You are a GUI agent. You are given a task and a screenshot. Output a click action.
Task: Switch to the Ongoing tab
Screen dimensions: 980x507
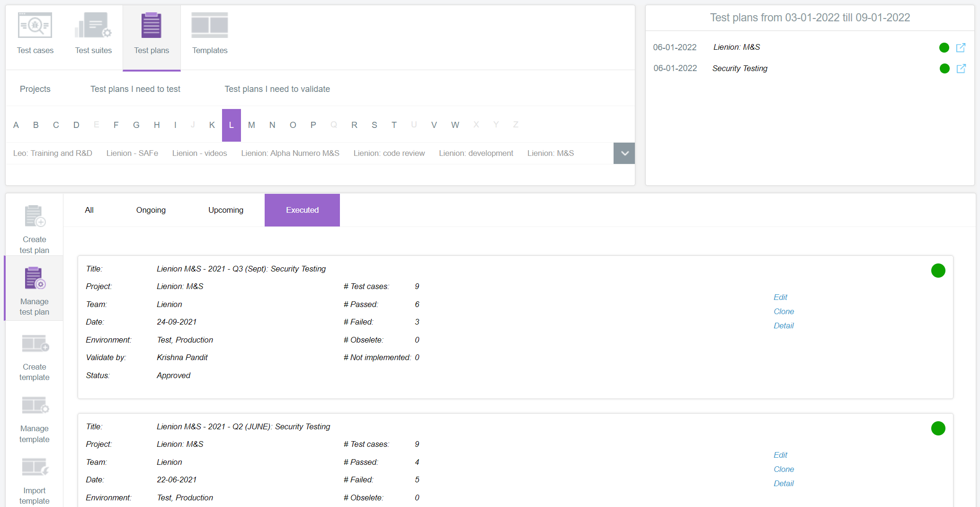[x=151, y=210]
